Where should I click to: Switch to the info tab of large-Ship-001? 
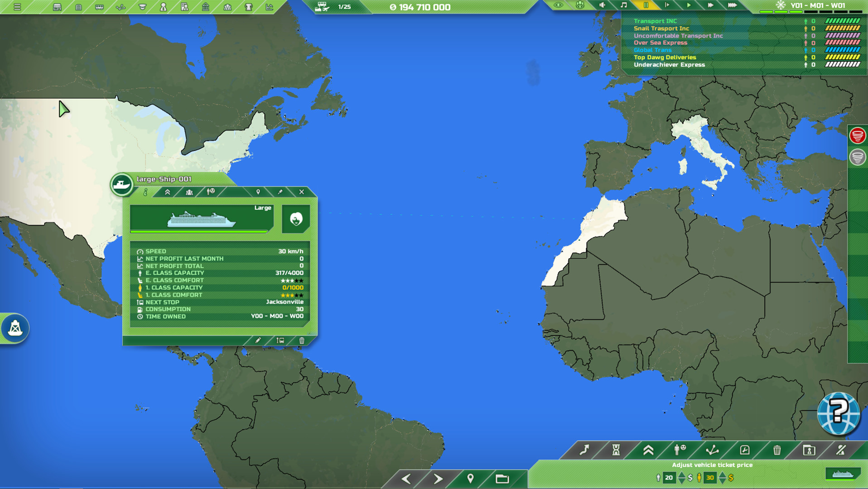145,192
